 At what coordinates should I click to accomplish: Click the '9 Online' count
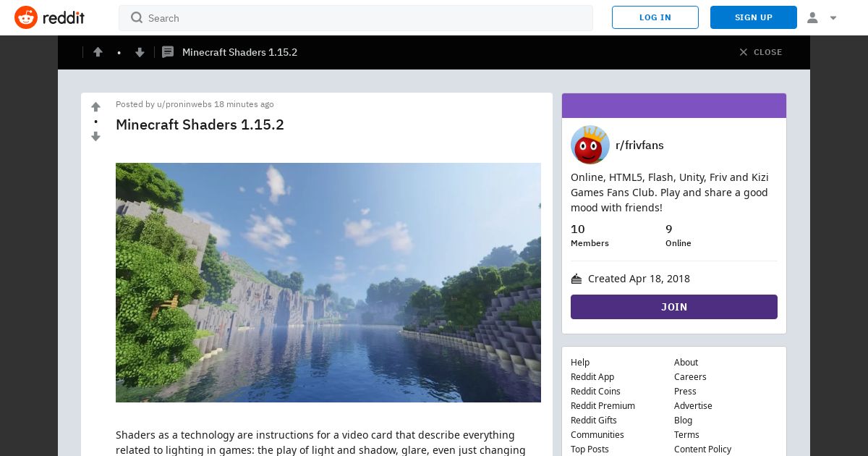(x=678, y=235)
